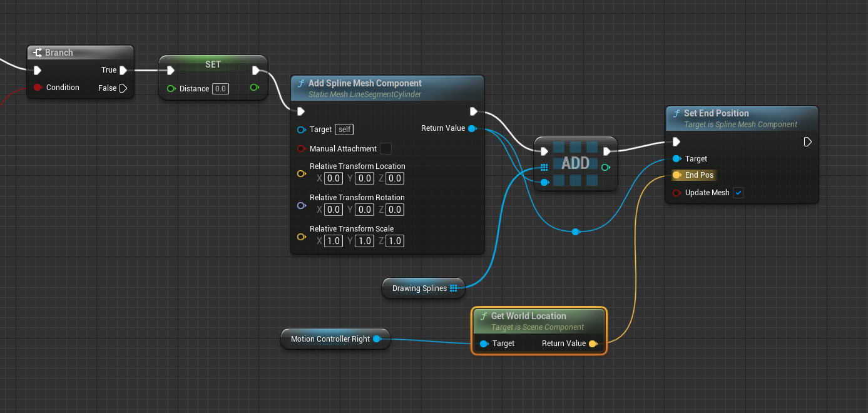The image size is (868, 413).
Task: Select the Branch node title
Action: pyautogui.click(x=59, y=53)
